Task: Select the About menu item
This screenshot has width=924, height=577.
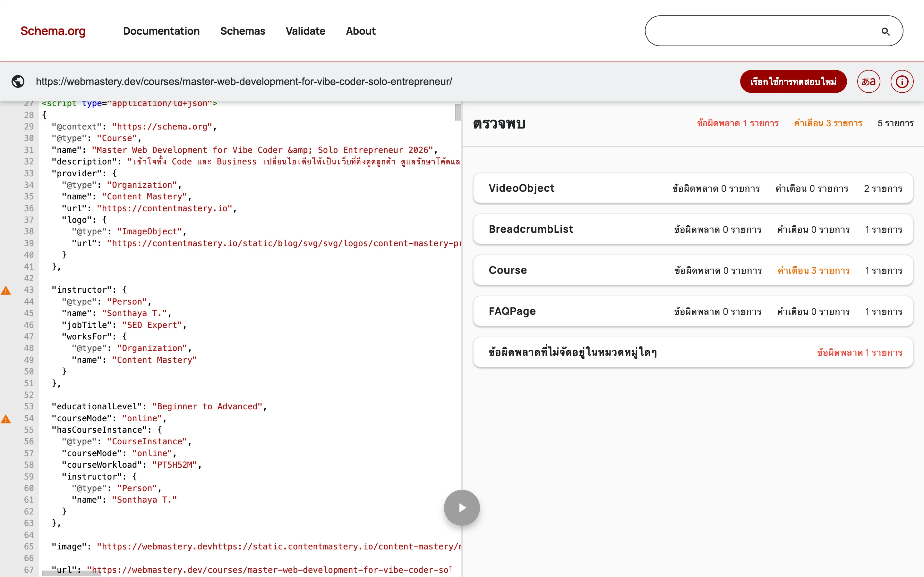Action: 360,31
